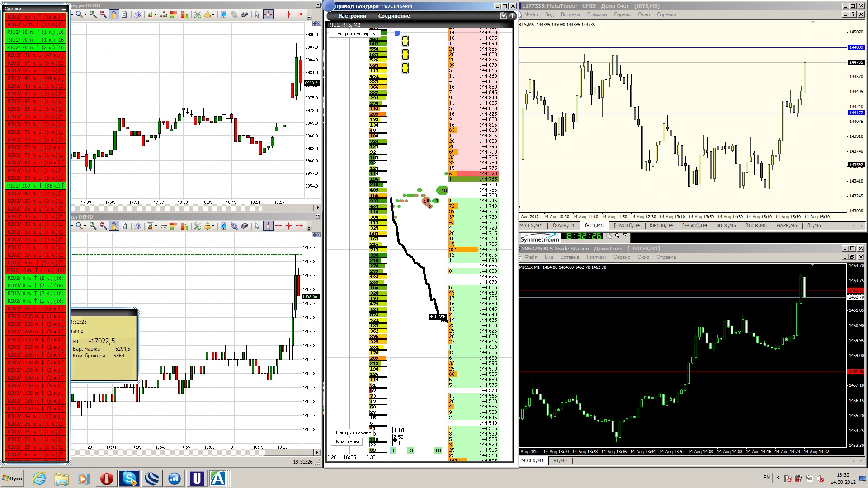Click the top chart horizontal scrollbar right arrow
This screenshot has width=868, height=488.
317,207
